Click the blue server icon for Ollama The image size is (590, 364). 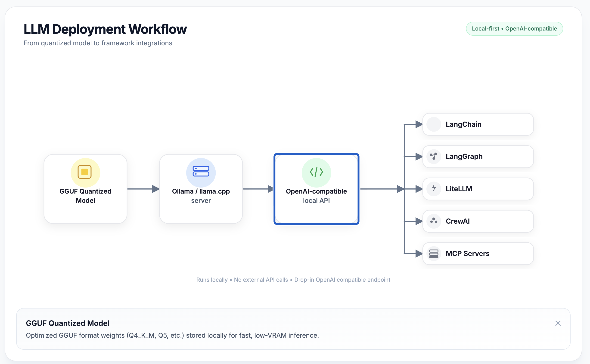pos(201,172)
